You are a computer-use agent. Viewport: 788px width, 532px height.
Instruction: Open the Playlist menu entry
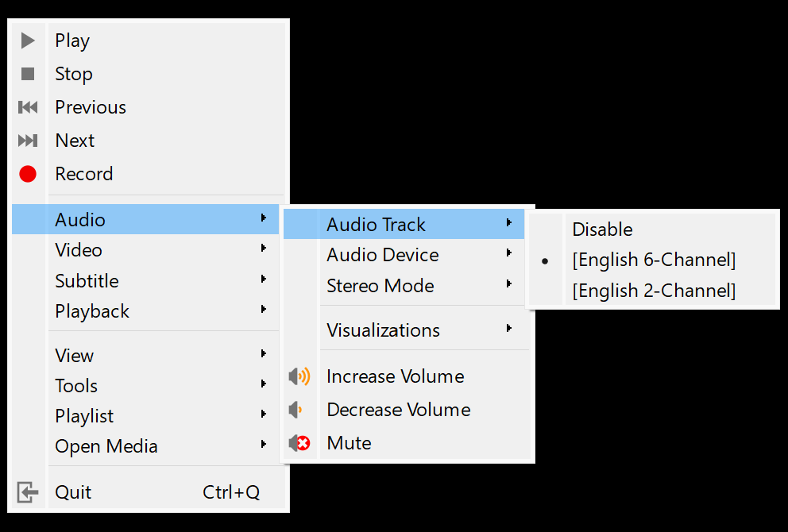[x=84, y=416]
